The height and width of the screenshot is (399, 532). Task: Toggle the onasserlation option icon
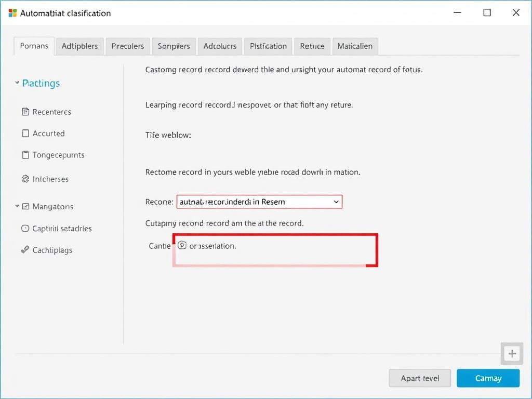click(x=182, y=245)
